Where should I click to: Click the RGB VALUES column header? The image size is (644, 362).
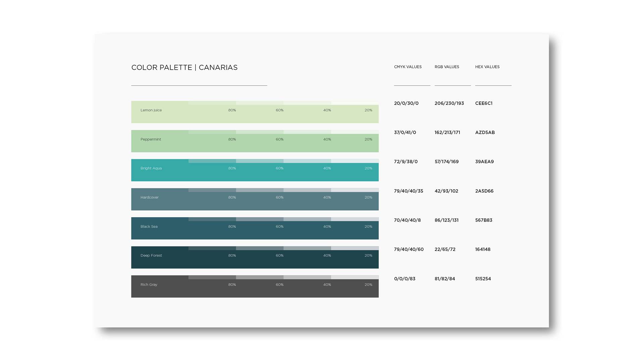[x=447, y=67]
